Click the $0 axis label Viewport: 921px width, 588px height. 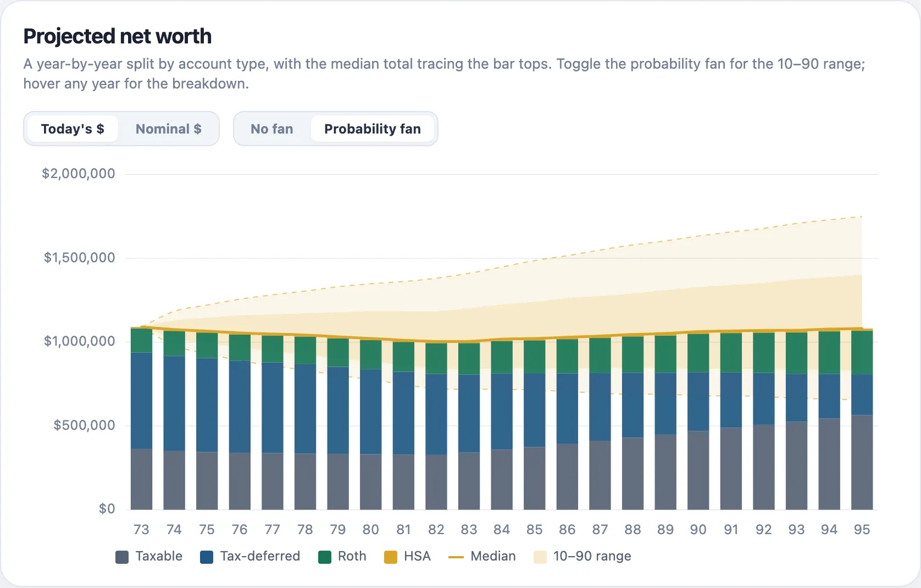pyautogui.click(x=107, y=509)
